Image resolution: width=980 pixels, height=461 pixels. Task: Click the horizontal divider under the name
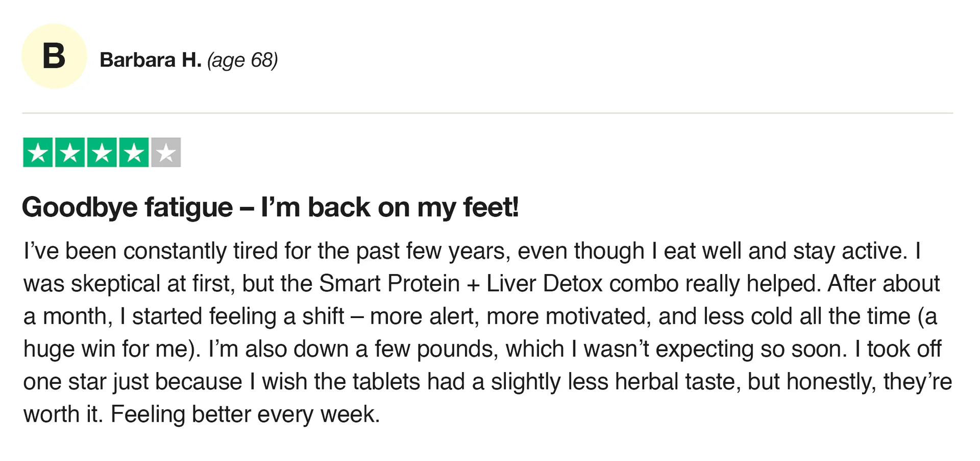[487, 113]
